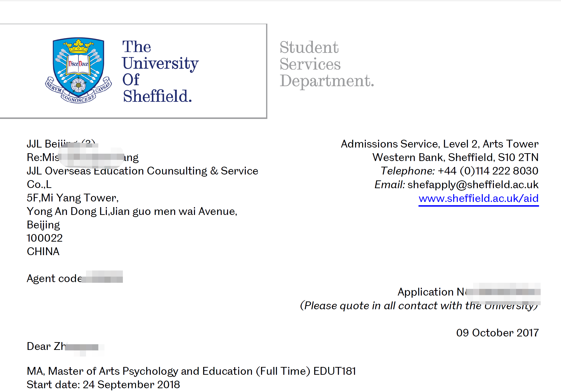Click the MA Psychology and Education course line

191,371
